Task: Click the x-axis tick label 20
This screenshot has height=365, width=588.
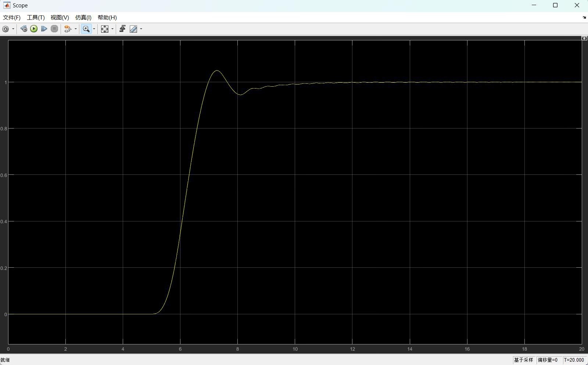Action: click(581, 349)
